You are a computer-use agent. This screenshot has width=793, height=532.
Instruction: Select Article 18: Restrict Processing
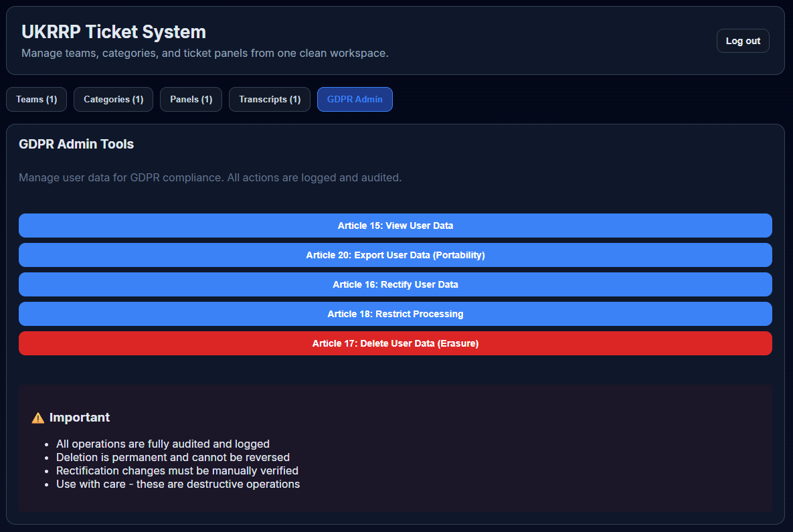(x=395, y=314)
